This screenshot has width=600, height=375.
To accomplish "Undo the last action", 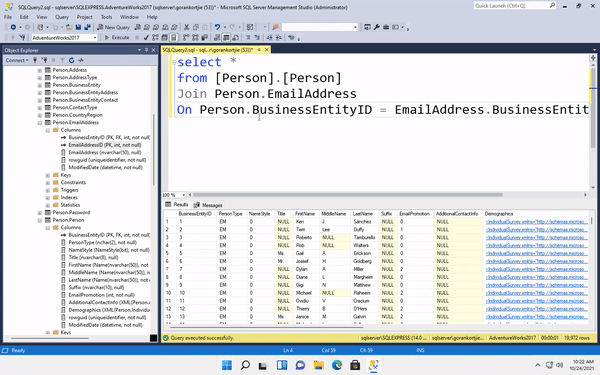I will point(217,27).
